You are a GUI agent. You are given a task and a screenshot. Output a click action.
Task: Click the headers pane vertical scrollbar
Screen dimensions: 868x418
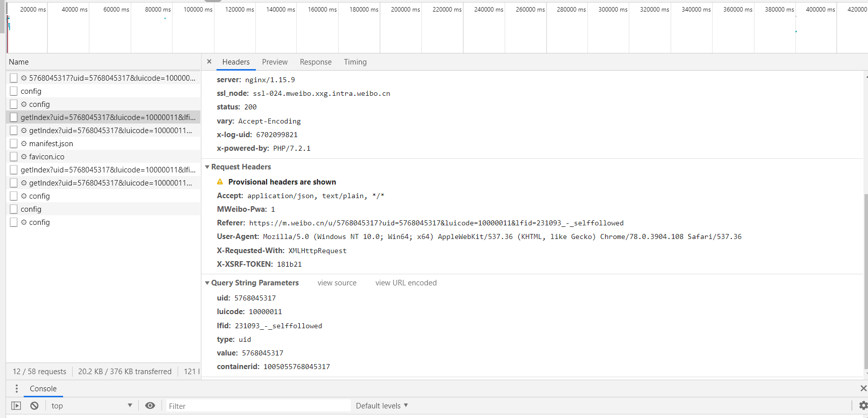(865, 281)
